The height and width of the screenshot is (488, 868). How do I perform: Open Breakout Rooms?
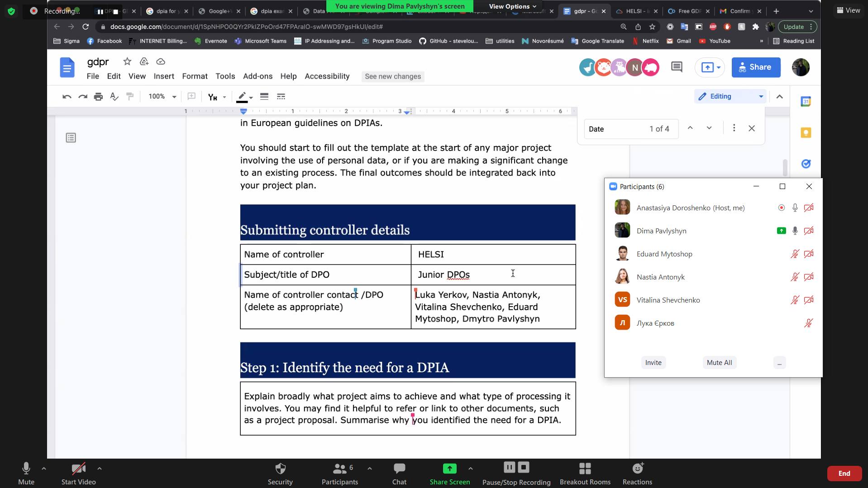coord(585,473)
